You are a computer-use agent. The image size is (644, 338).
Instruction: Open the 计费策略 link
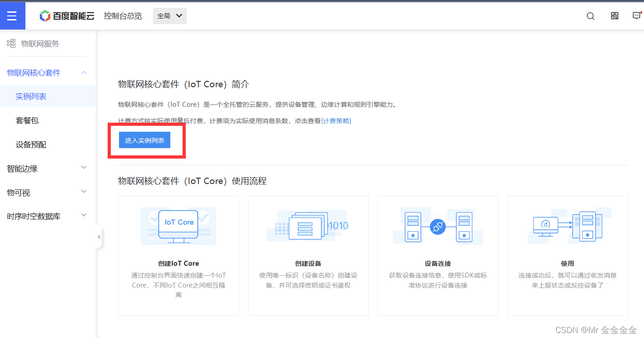click(x=336, y=120)
